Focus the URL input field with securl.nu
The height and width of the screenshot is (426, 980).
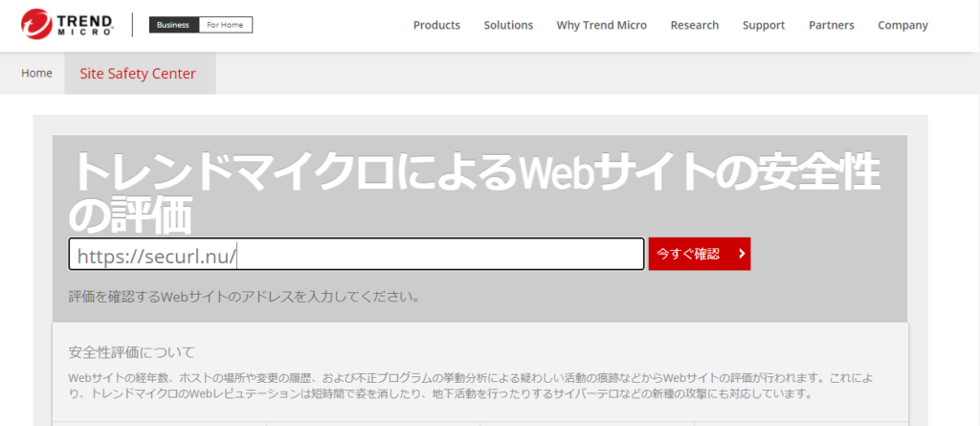(x=356, y=254)
